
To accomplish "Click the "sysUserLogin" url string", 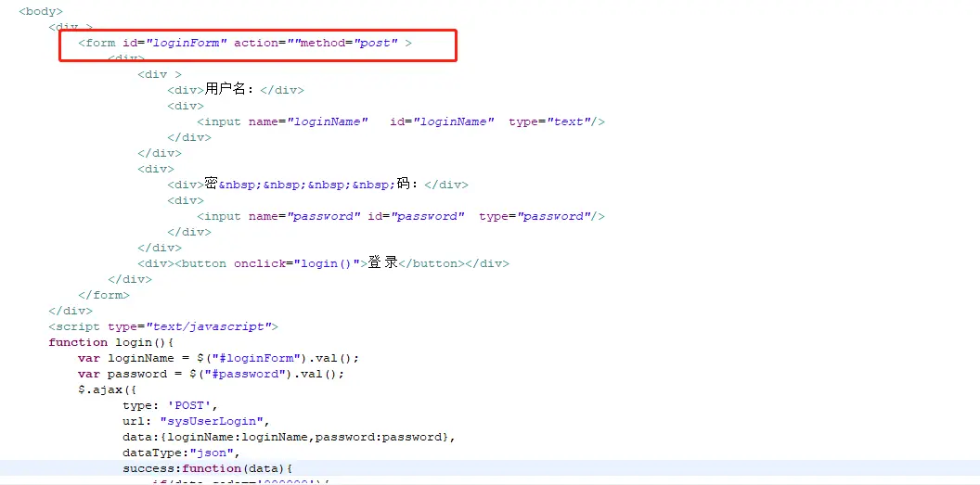I will [212, 421].
